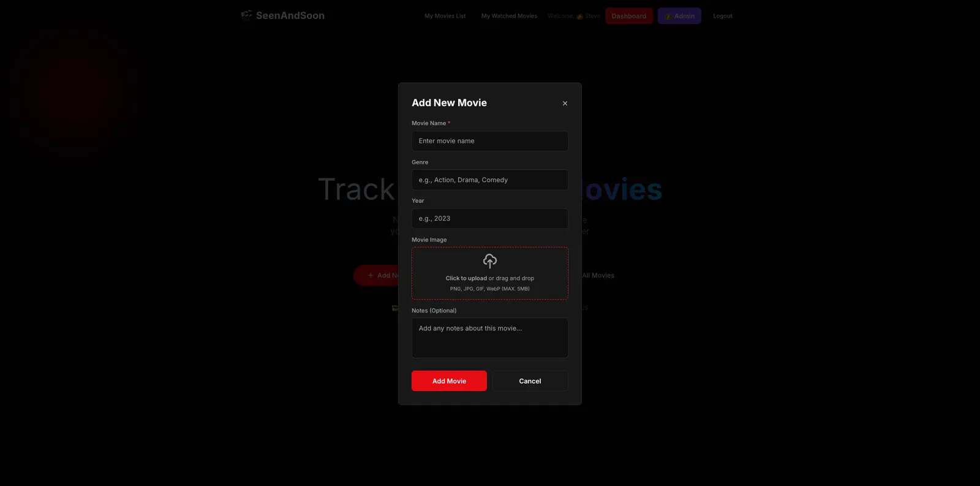Close the Add New Movie dialog
This screenshot has height=486, width=980.
tap(565, 104)
